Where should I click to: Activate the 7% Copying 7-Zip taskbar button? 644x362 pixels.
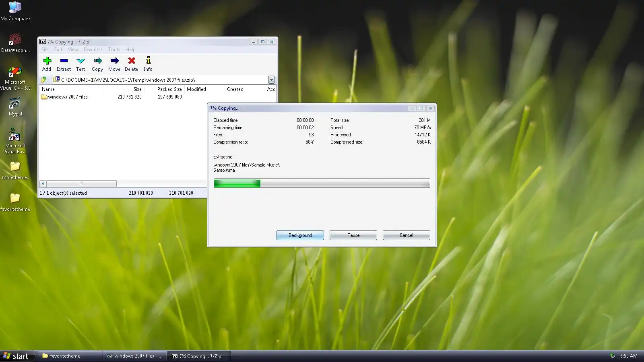pyautogui.click(x=199, y=356)
